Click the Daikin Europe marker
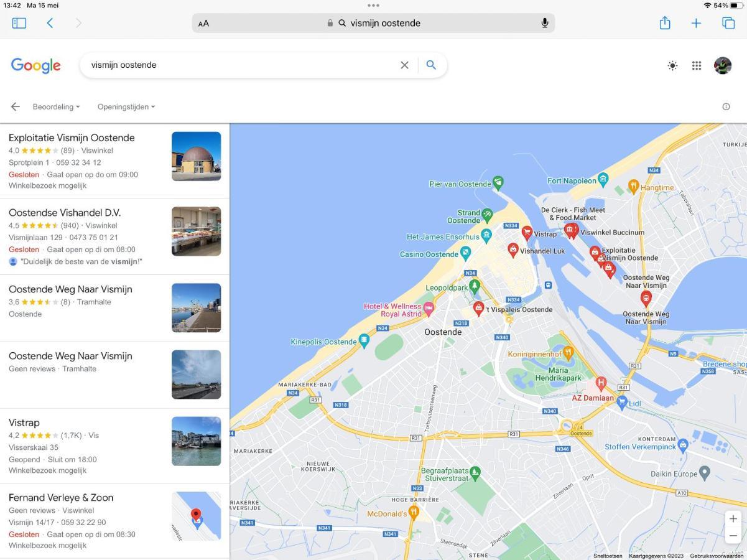The width and height of the screenshot is (747, 560). pos(705,473)
